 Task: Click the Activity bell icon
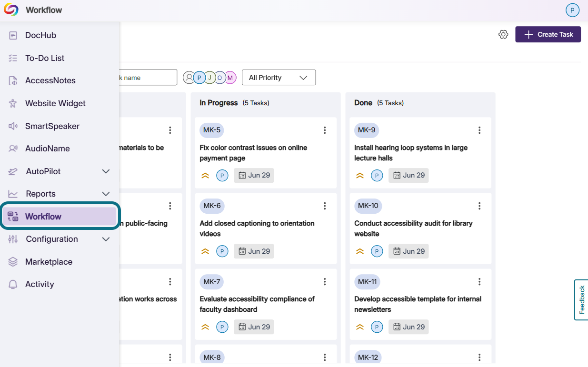tap(13, 284)
